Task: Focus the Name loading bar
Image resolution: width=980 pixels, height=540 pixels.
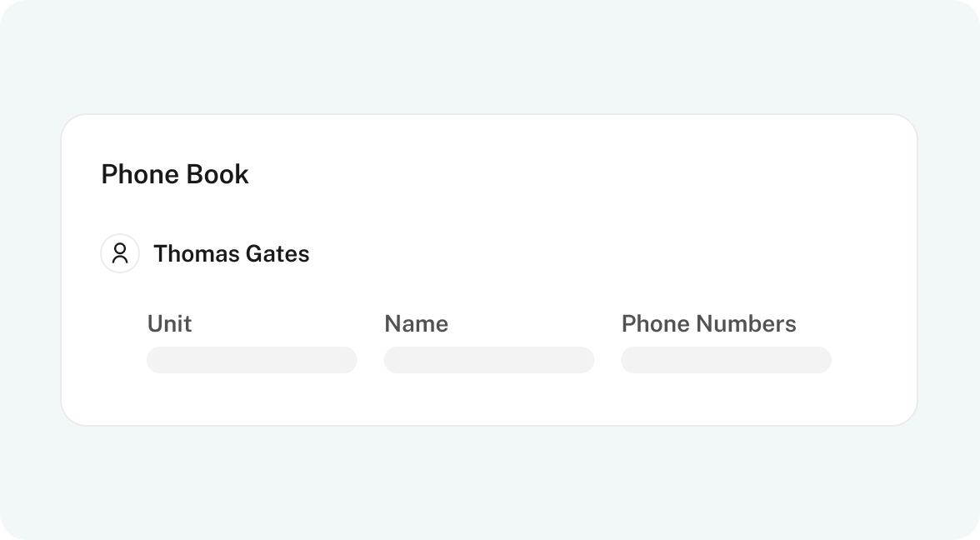Action: (488, 360)
